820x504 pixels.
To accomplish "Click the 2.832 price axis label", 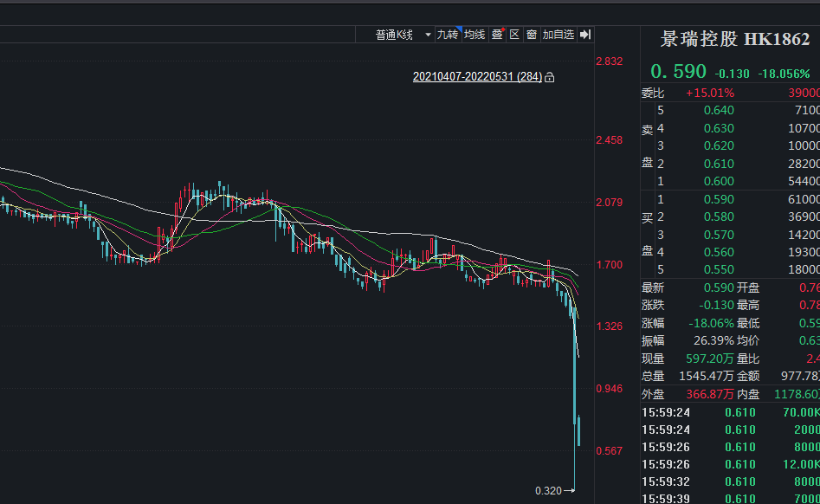I will [609, 61].
